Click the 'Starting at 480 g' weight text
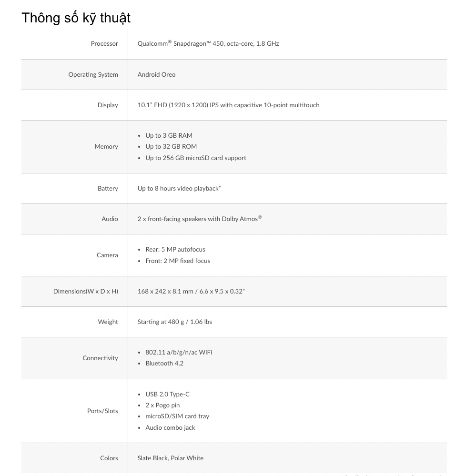The image size is (476, 476). [x=174, y=322]
